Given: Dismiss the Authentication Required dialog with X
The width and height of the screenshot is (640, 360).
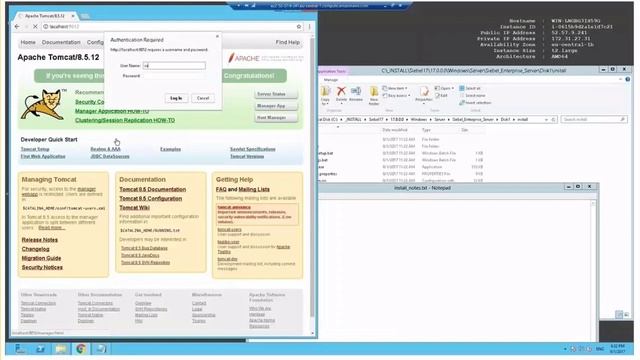Looking at the screenshot, I should tap(217, 36).
